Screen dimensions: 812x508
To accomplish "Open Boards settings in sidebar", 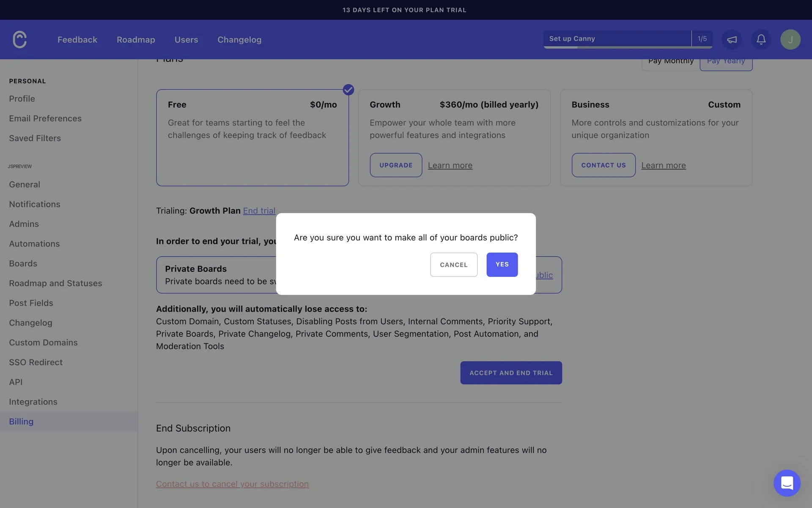I will 23,264.
